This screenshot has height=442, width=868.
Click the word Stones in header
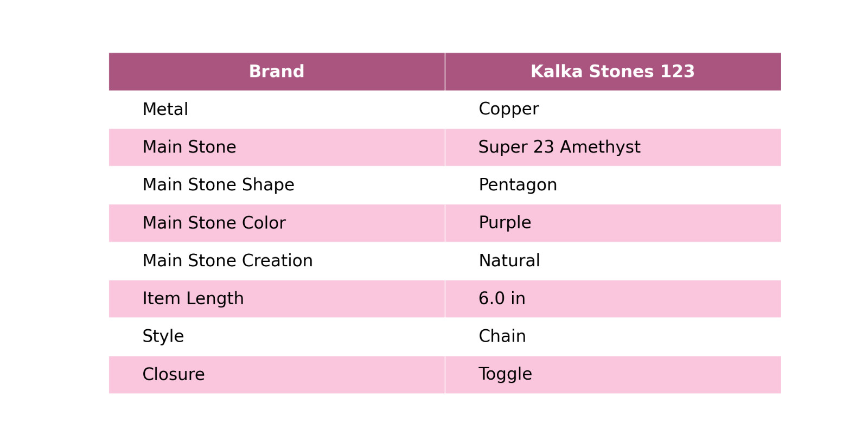click(x=621, y=72)
